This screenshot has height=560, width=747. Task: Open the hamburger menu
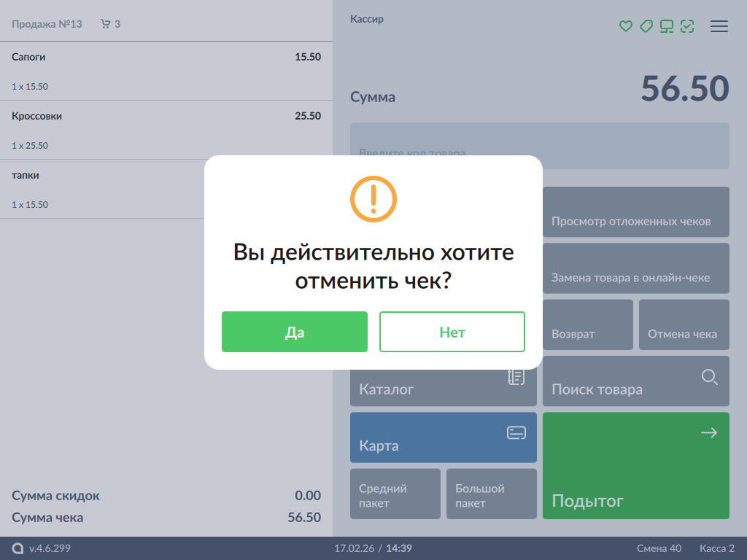(x=719, y=26)
